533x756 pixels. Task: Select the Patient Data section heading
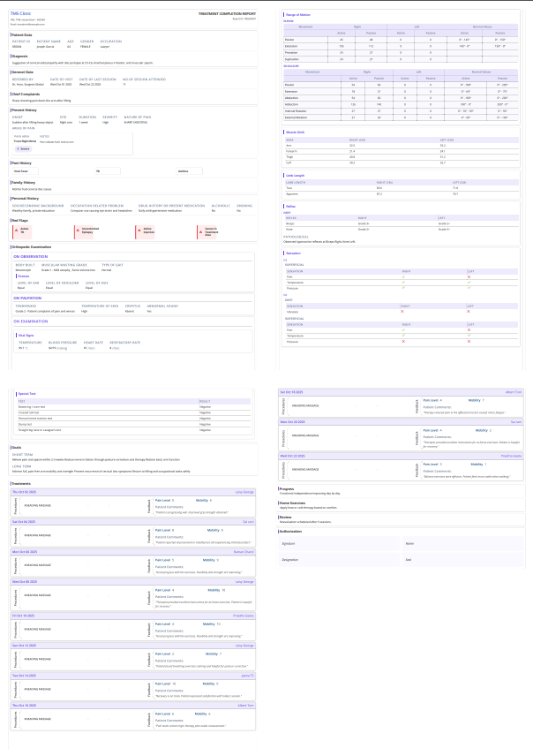tap(22, 34)
